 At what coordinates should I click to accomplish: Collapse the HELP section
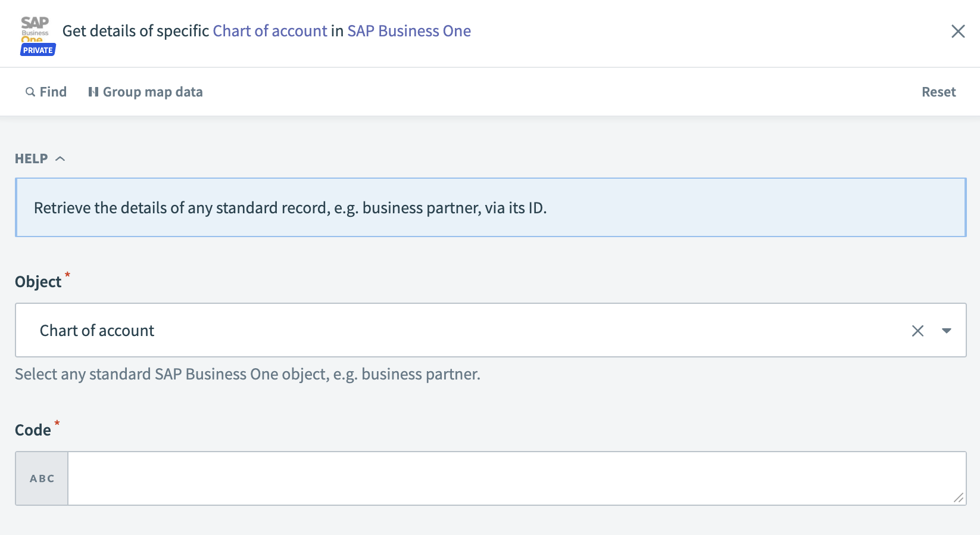(x=40, y=158)
